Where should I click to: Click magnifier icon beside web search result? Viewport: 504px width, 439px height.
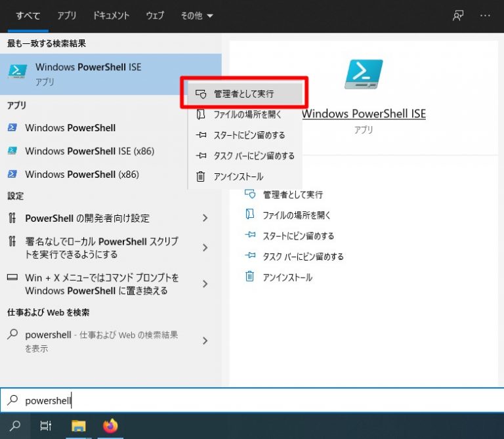12,335
